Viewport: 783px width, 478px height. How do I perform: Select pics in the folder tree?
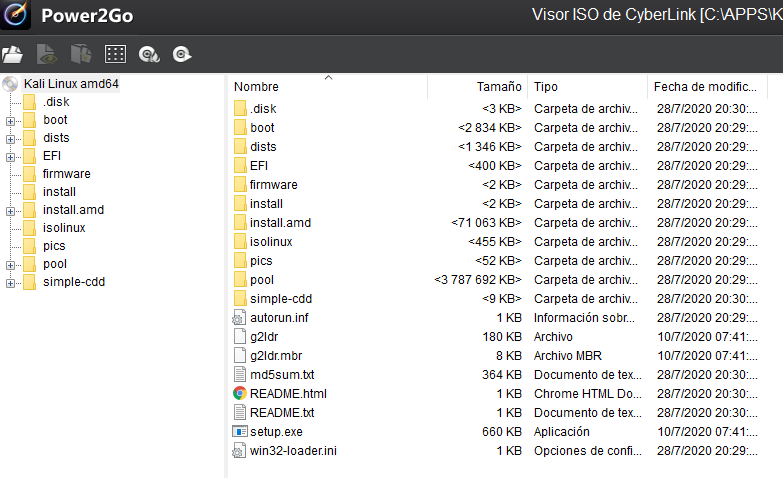[x=54, y=246]
